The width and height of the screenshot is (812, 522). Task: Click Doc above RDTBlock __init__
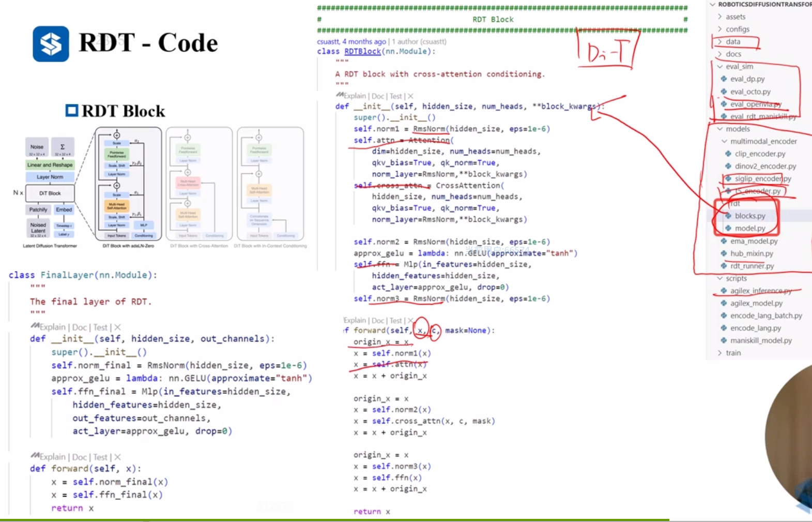pos(378,96)
